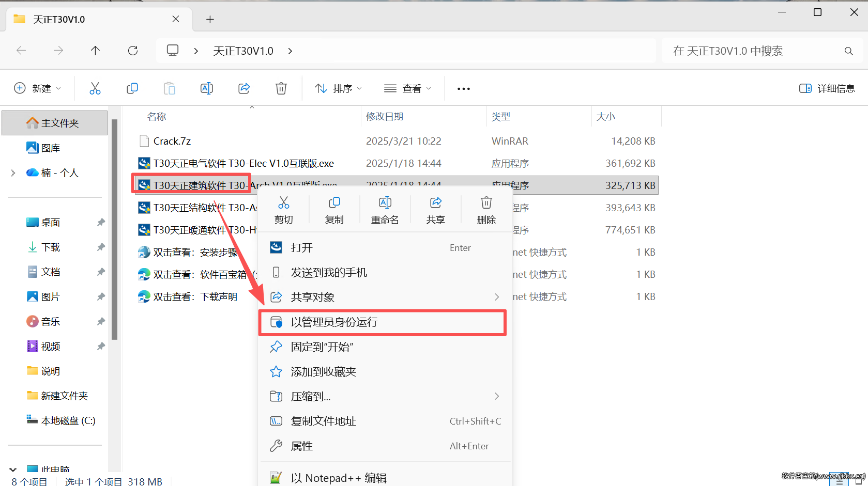Click the Rename icon in the toolbar
Screen dimensions: 868x486
(207, 88)
